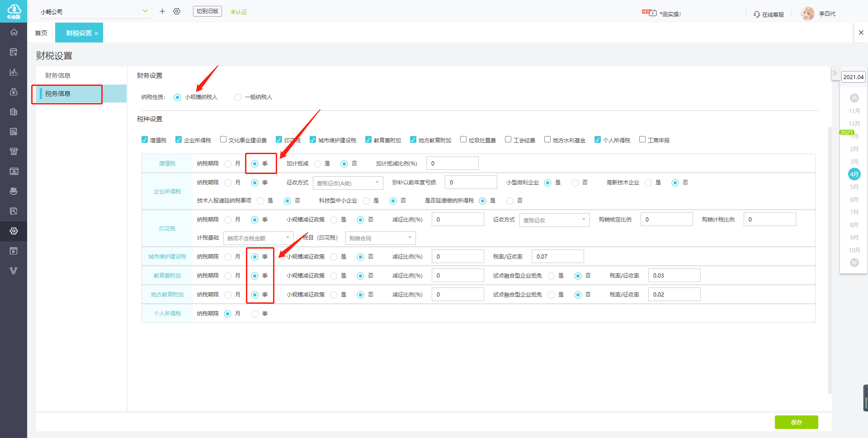Viewport: 868px width, 438px height.
Task: Select 小规模纳税人 taxpayer type
Action: click(177, 97)
